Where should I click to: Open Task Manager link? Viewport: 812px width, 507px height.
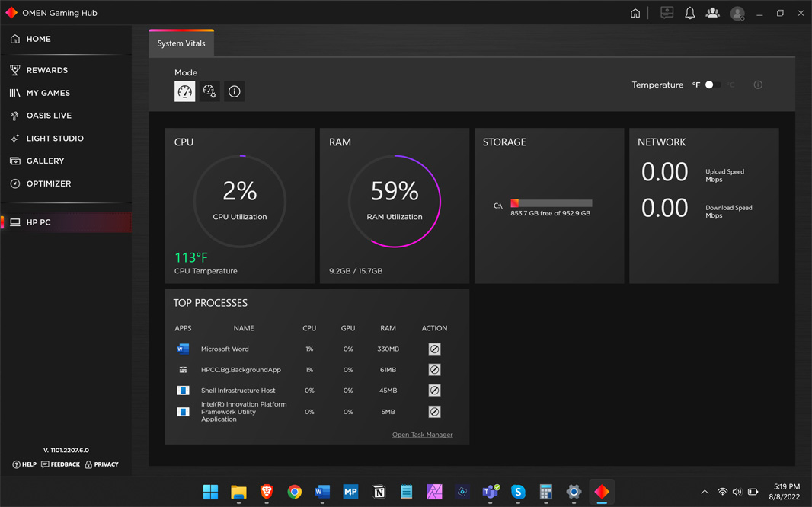point(422,435)
